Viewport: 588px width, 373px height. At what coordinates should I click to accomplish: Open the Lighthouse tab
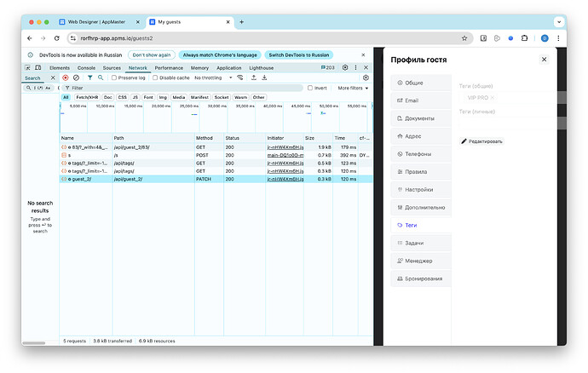pyautogui.click(x=262, y=68)
